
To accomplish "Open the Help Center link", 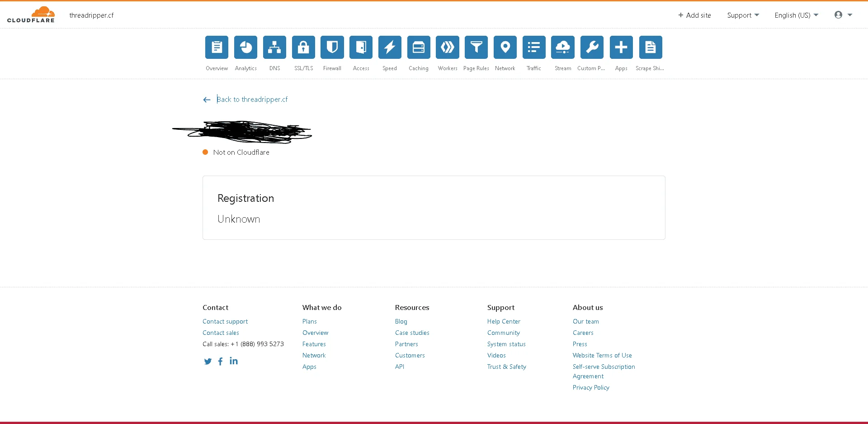I will [x=504, y=321].
